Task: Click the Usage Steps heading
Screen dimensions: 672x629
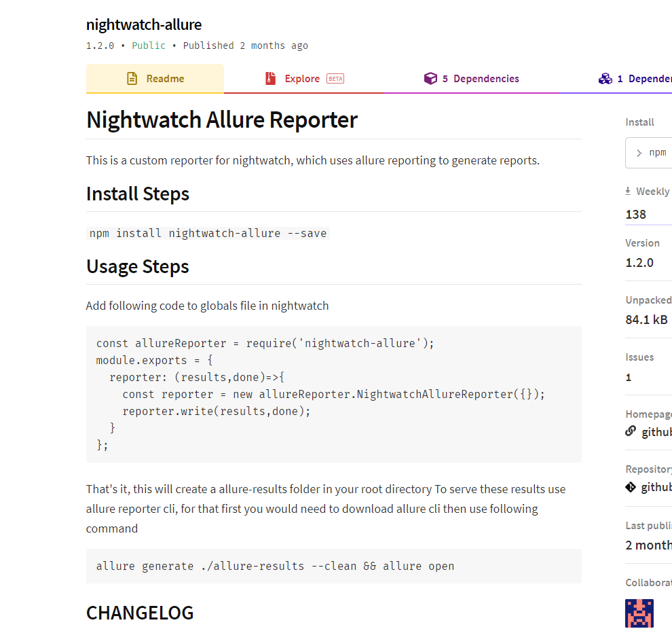Action: click(138, 266)
